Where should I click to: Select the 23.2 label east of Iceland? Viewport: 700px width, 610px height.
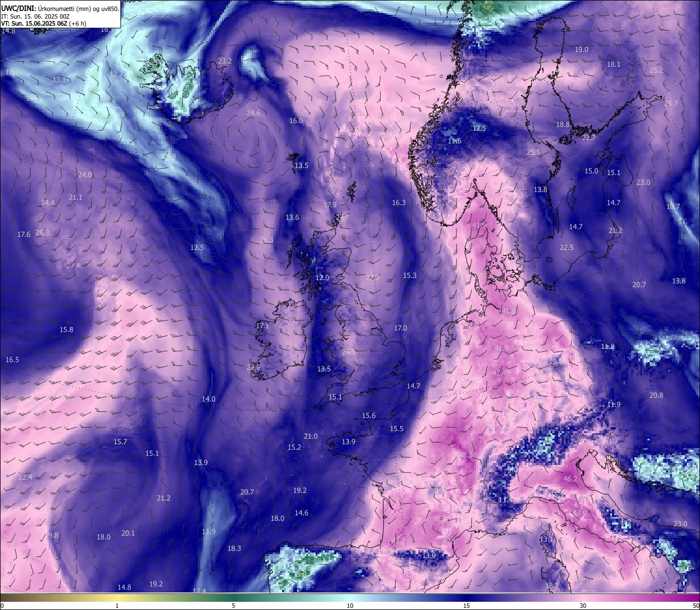coord(225,61)
